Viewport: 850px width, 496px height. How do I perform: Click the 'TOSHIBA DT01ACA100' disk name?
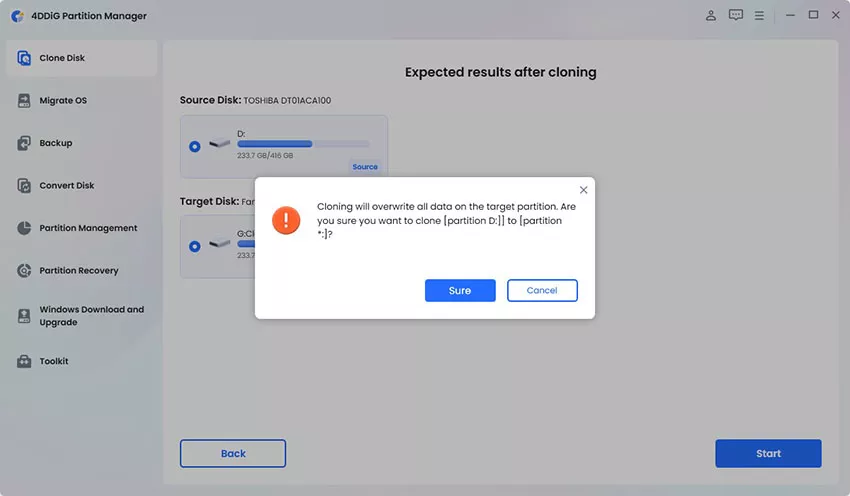coord(287,100)
